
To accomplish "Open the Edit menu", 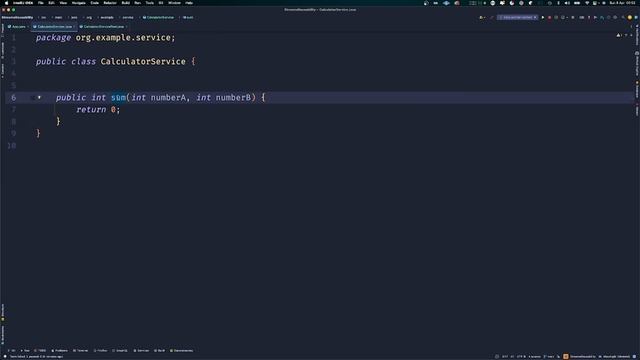I will click(51, 3).
